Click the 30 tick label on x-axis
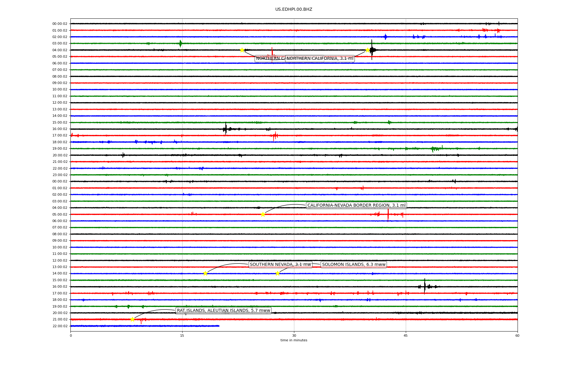588x368 pixels. (294, 335)
